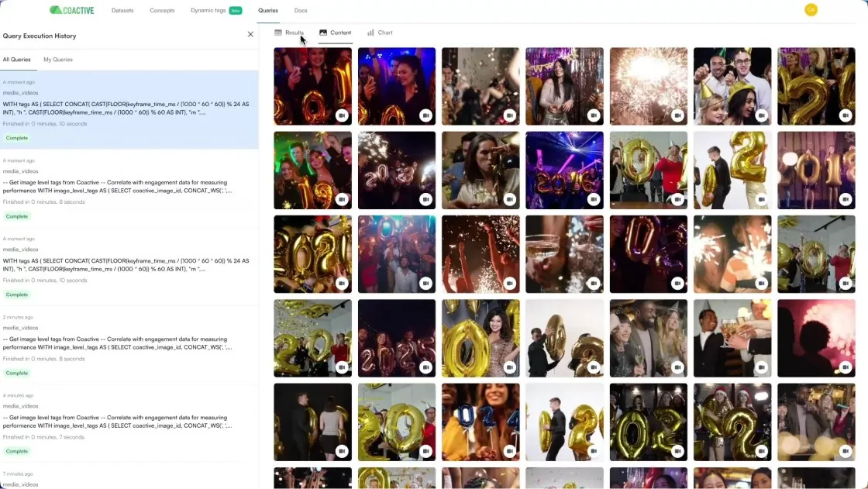Image resolution: width=868 pixels, height=489 pixels.
Task: Click video icon on purple neon 2016 thumbnail
Action: pos(593,199)
